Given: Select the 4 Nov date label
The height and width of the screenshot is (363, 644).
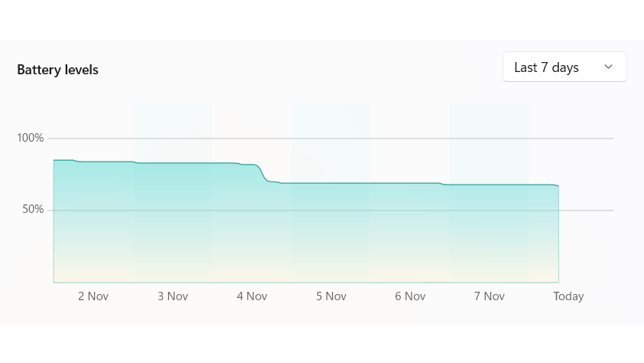Looking at the screenshot, I should pos(252,296).
